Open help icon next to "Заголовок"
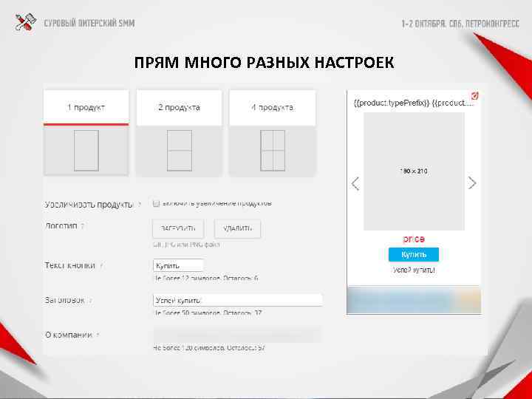Screen dimensions: 532x399 pyautogui.click(x=91, y=301)
